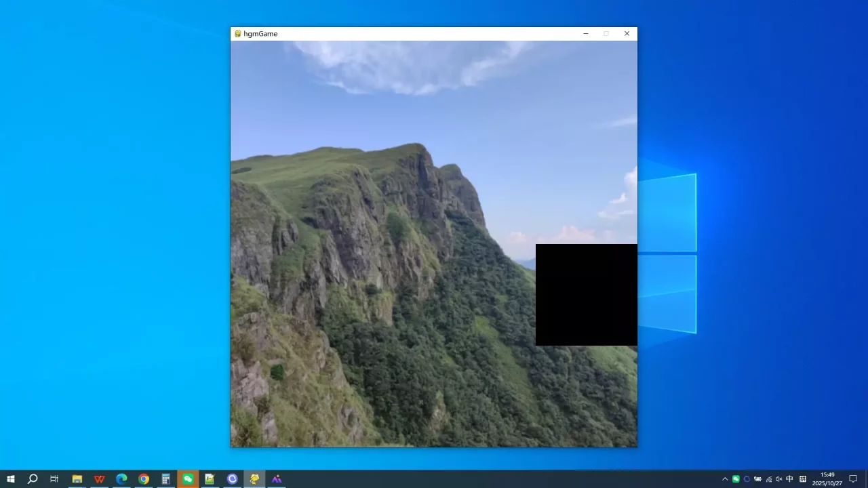Click the pygame icon in hgmGame title bar
Image resolution: width=868 pixels, height=488 pixels.
point(237,34)
